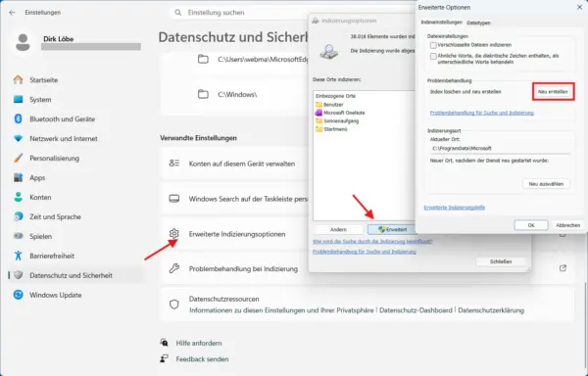Click the Feedback senden link text
Viewport: 588px width, 376px height.
pyautogui.click(x=202, y=358)
